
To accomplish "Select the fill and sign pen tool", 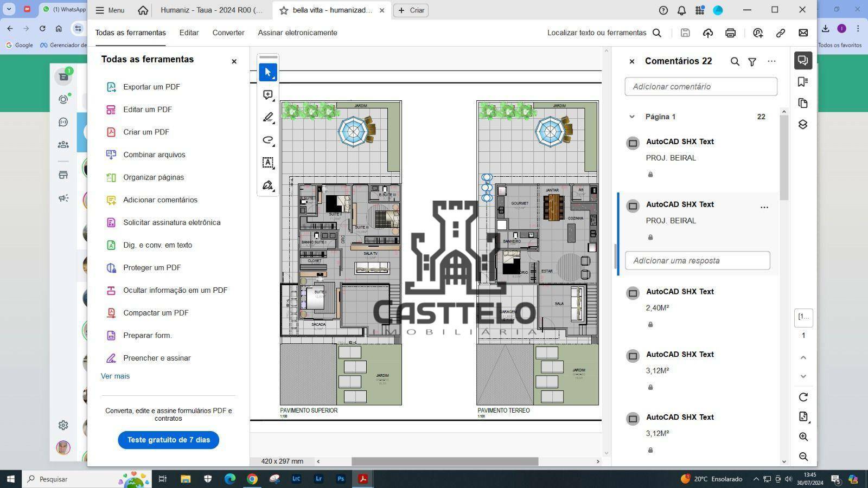I will click(268, 185).
